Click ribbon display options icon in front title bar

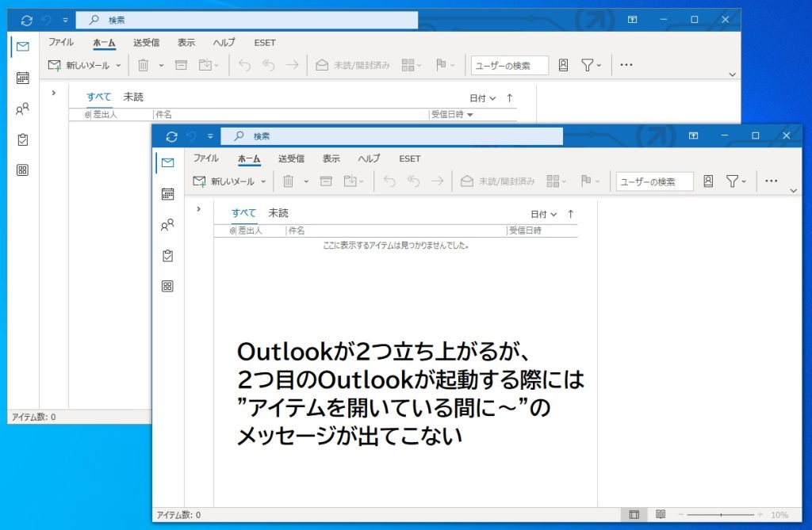coord(693,135)
